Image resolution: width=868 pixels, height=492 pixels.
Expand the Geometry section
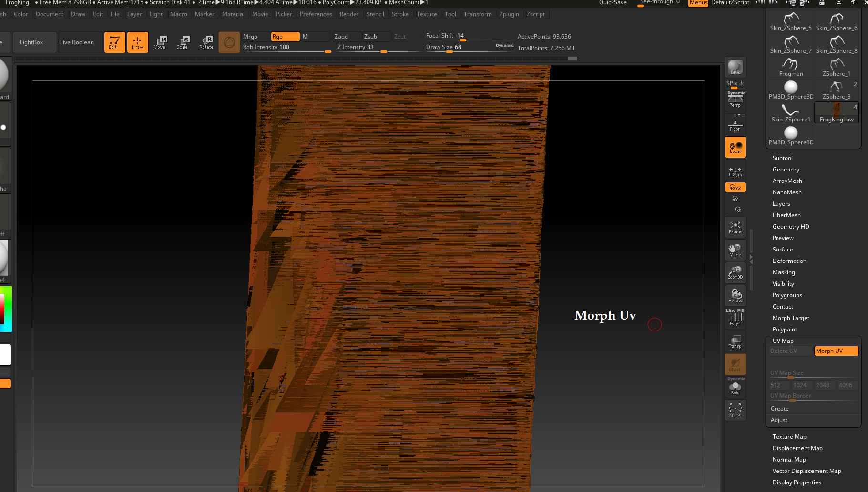click(x=786, y=170)
